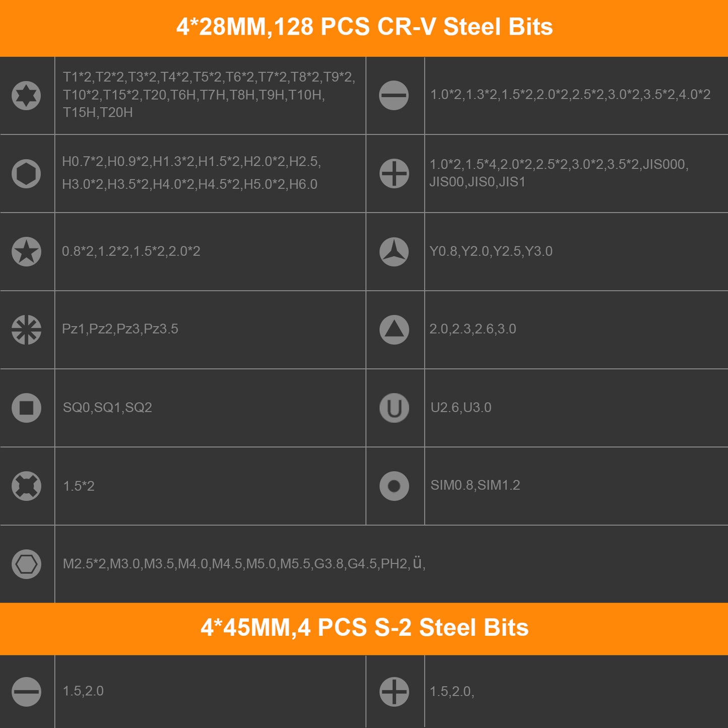Click the S-2 slotted bit icon
Viewport: 728px width, 728px height.
(x=26, y=692)
